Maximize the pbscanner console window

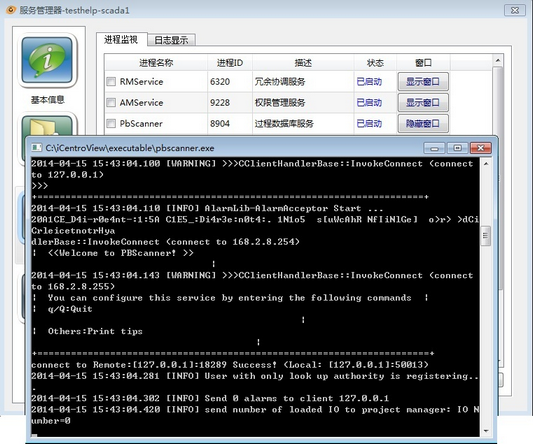coord(458,148)
